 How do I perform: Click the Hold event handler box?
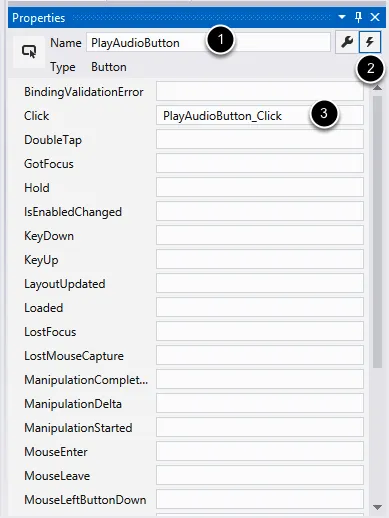click(260, 187)
